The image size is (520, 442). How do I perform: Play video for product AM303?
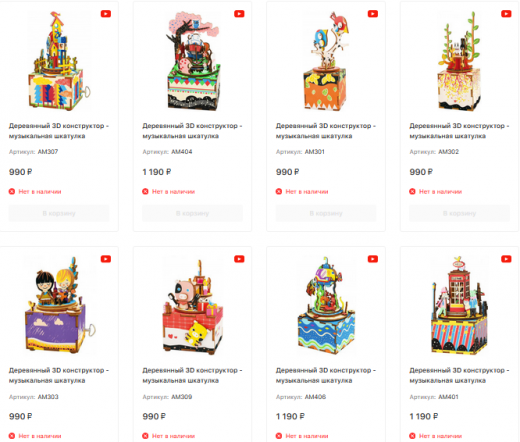pos(106,259)
